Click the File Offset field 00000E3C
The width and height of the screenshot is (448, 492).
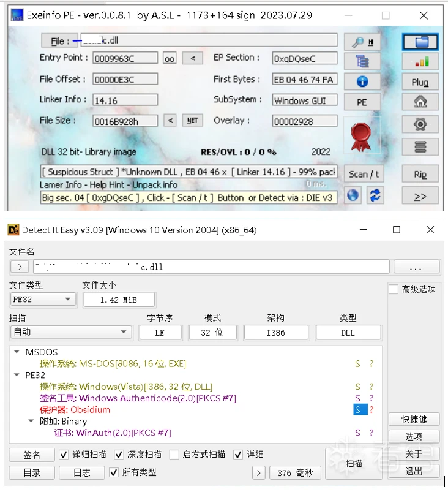pyautogui.click(x=125, y=80)
